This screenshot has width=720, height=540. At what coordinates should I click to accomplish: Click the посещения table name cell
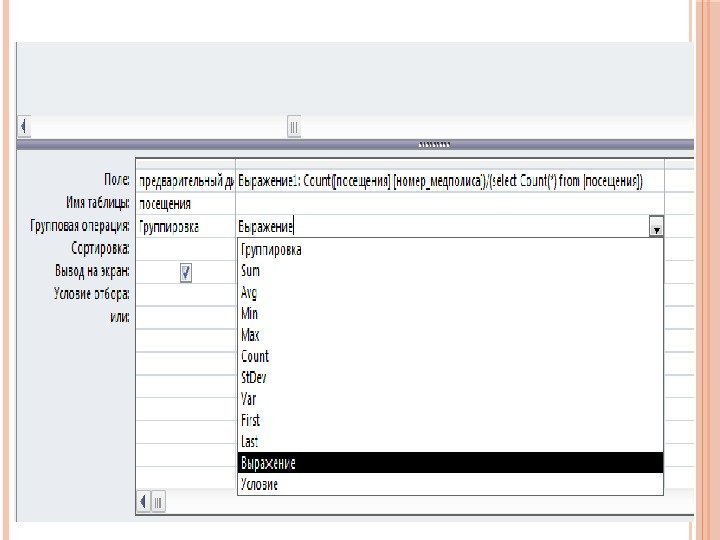point(186,203)
